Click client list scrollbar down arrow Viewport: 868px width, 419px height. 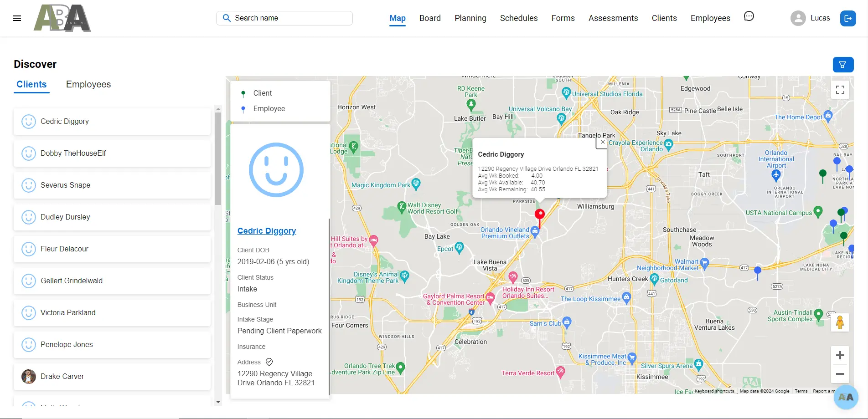click(x=218, y=402)
